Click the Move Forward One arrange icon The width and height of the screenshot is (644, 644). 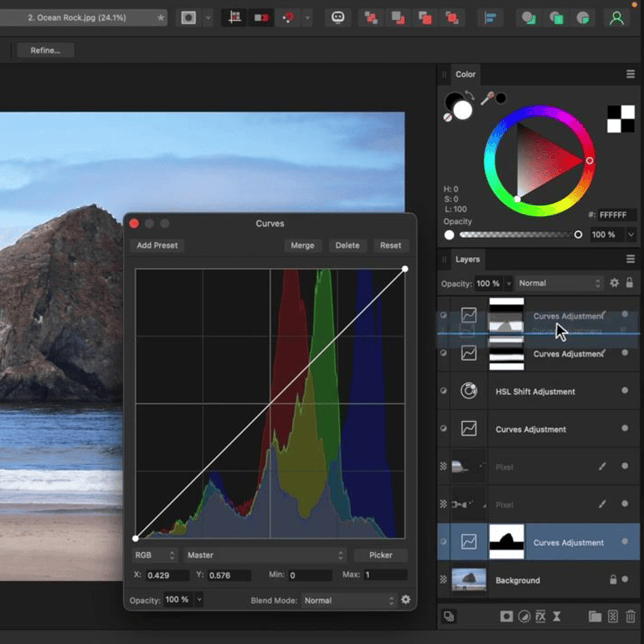click(x=425, y=18)
